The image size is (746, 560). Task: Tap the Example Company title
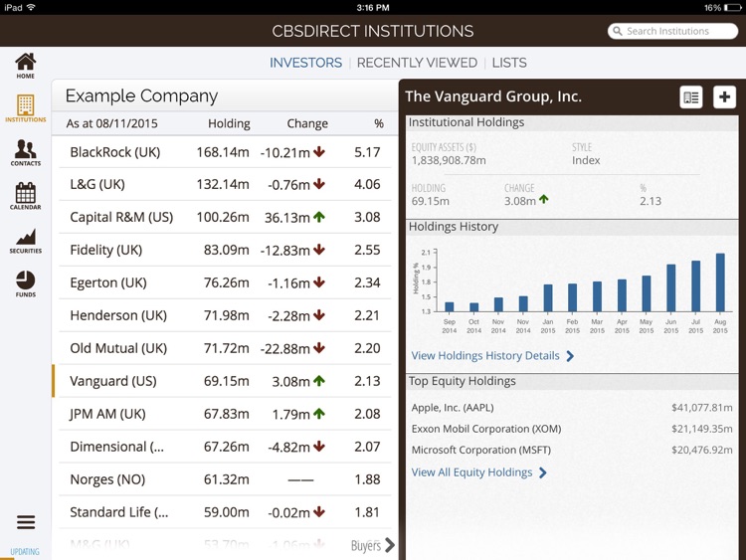pos(141,96)
